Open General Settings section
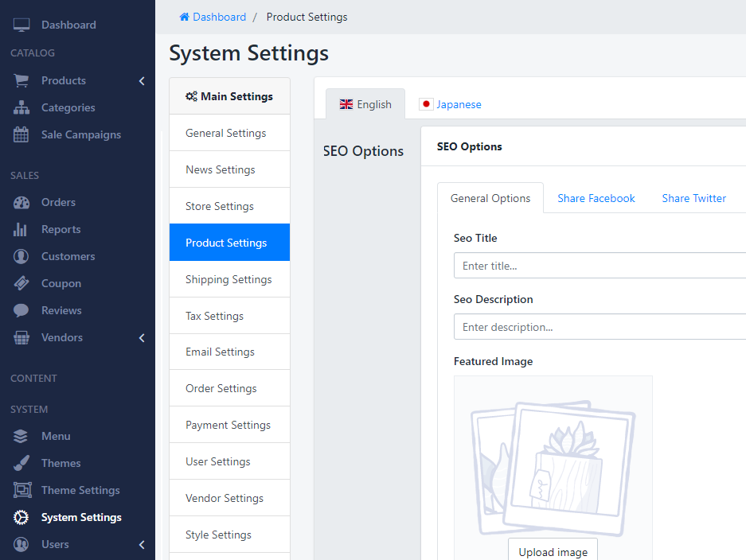This screenshot has height=560, width=746. point(230,133)
